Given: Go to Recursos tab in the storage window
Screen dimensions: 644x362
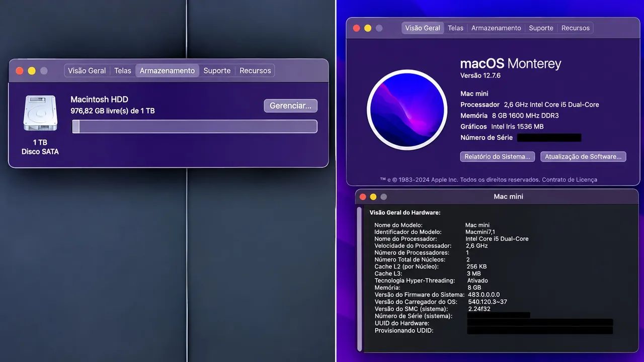Looking at the screenshot, I should [255, 71].
